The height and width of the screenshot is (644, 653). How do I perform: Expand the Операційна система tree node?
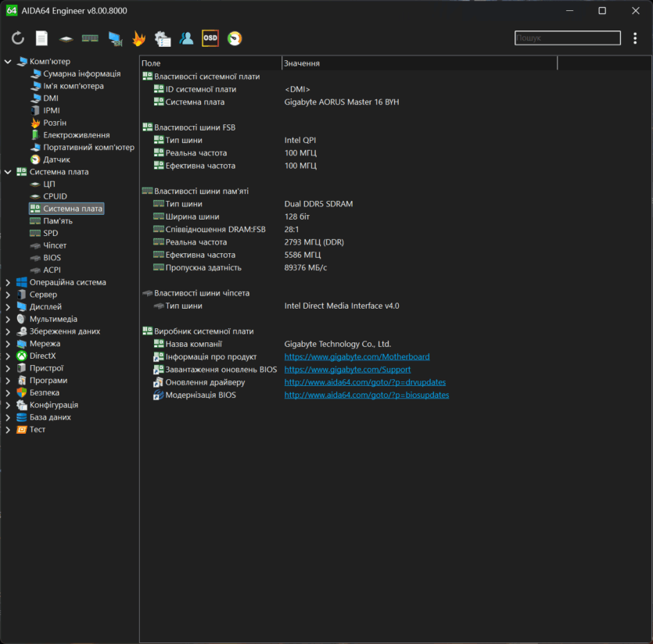[8, 282]
